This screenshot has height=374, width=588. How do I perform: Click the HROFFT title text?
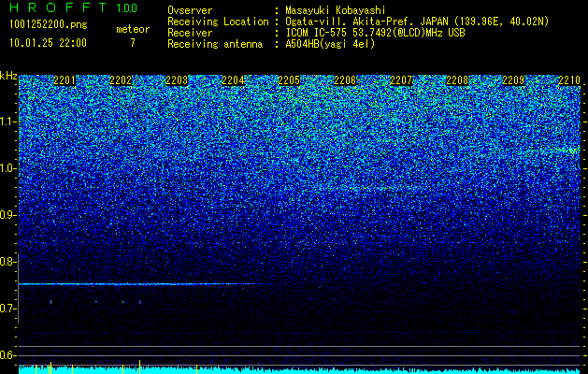coord(58,7)
